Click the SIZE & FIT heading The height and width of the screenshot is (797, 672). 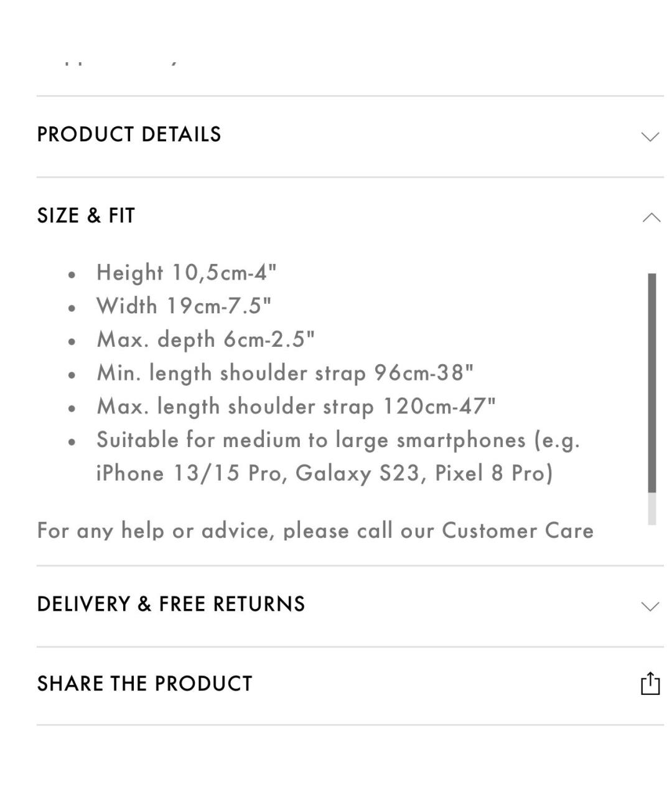click(86, 215)
